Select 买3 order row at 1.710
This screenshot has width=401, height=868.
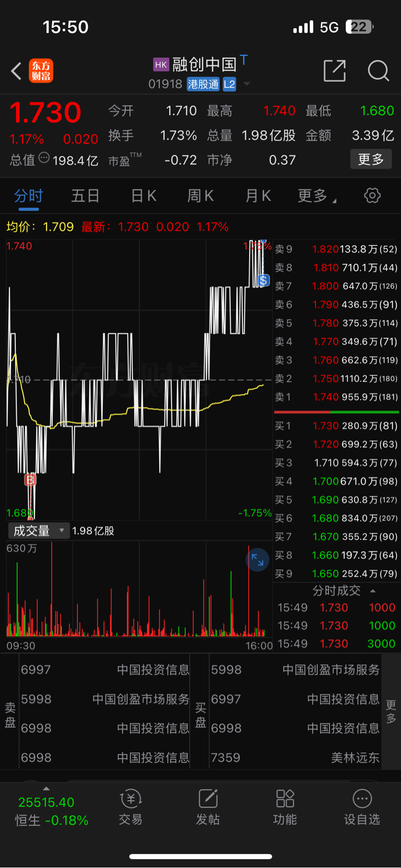(x=336, y=463)
